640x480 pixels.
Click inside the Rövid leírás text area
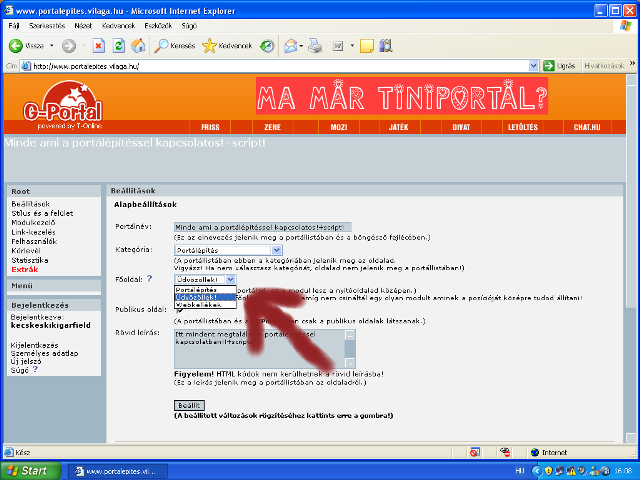[x=259, y=349]
